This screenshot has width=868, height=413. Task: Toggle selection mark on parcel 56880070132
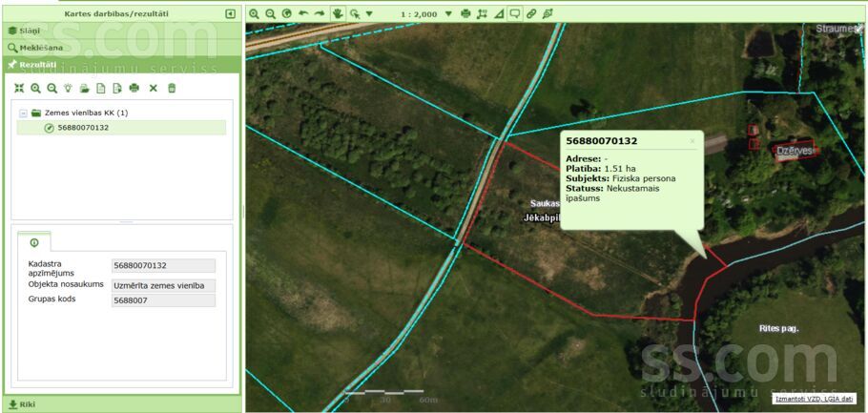click(49, 128)
